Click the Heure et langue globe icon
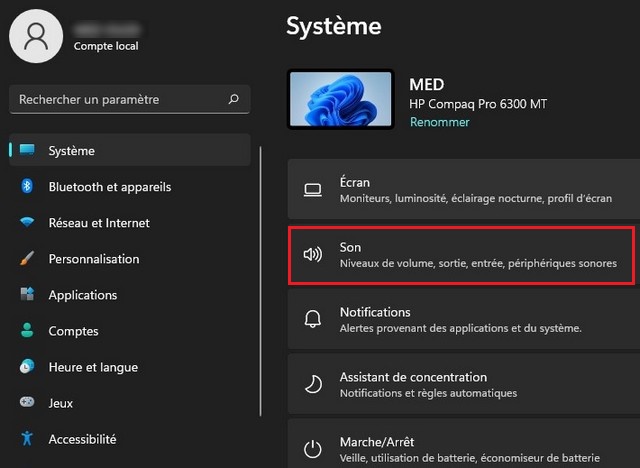 click(28, 367)
